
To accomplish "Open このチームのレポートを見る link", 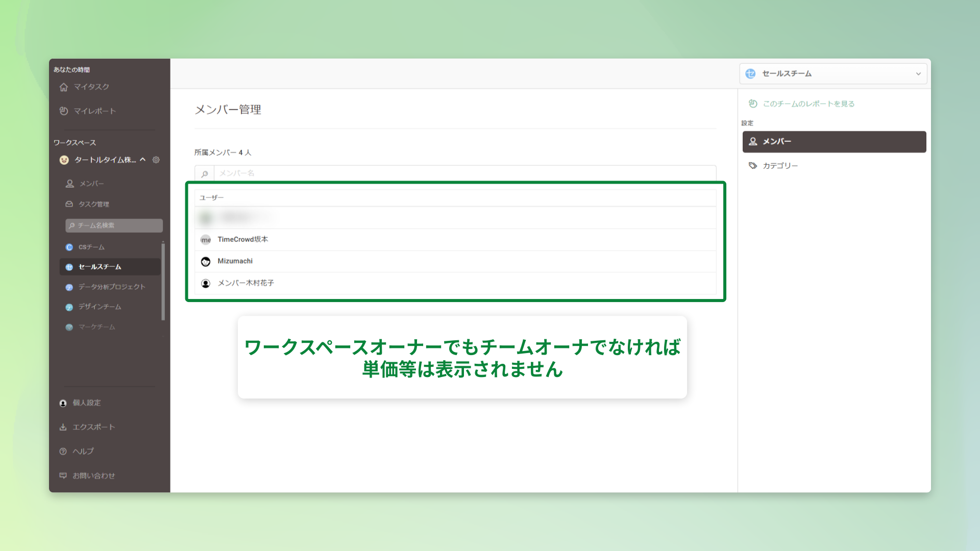I will click(x=808, y=104).
